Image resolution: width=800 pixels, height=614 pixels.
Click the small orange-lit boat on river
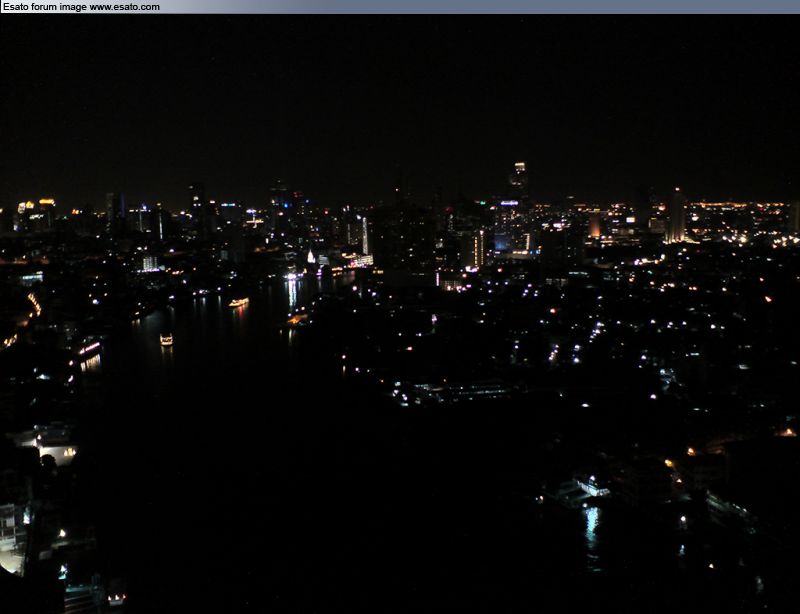(166, 340)
